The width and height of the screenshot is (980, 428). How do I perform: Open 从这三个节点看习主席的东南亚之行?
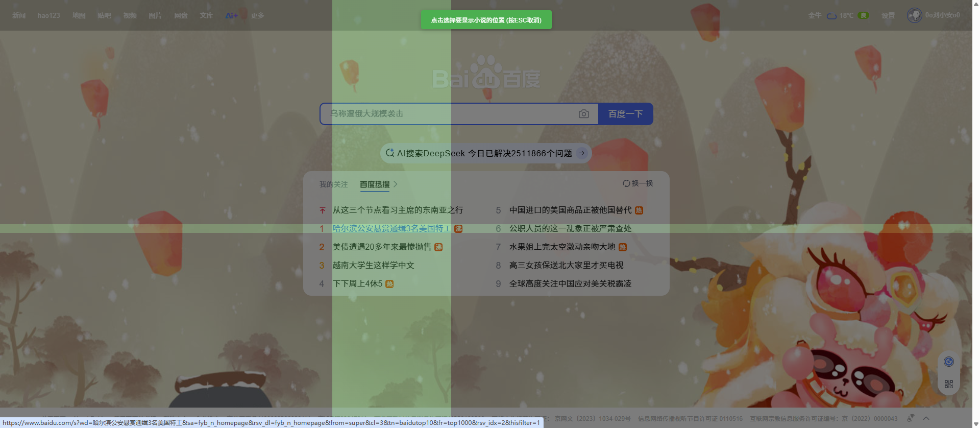pyautogui.click(x=398, y=210)
